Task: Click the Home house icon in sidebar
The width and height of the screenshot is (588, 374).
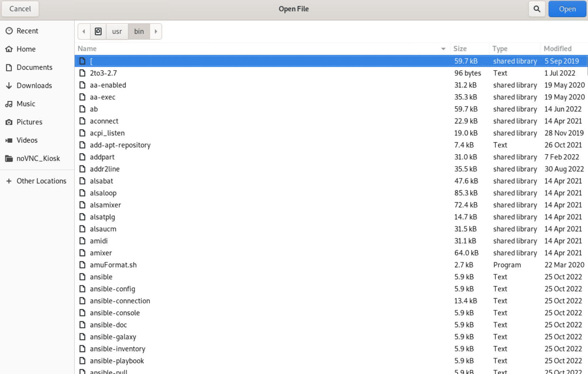Action: [x=9, y=49]
